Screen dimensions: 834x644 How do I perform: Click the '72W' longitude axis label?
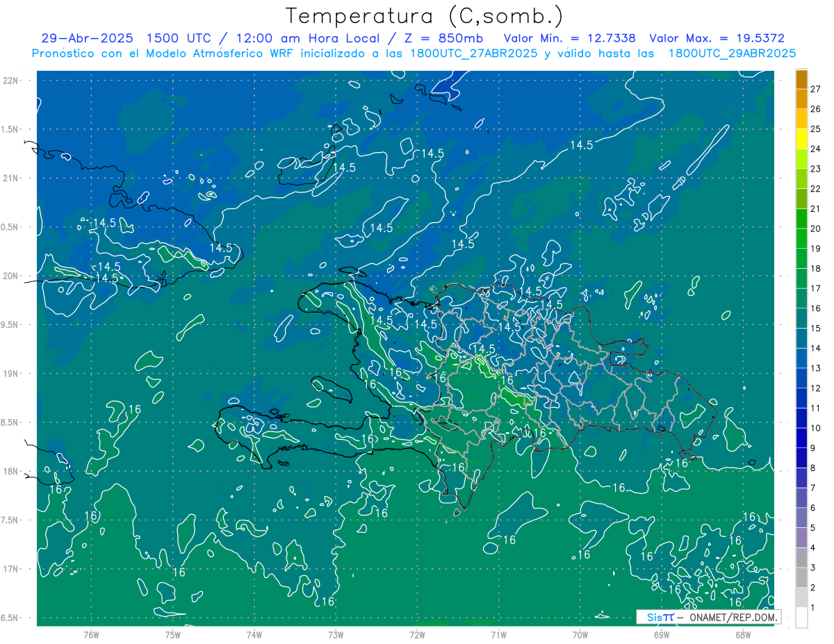(x=417, y=635)
